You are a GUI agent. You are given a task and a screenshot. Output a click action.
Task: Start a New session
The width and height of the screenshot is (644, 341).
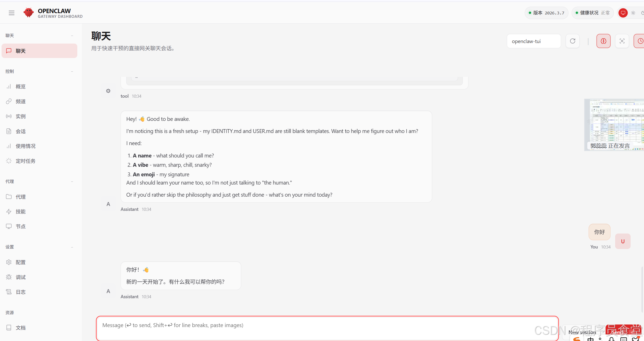coord(582,332)
